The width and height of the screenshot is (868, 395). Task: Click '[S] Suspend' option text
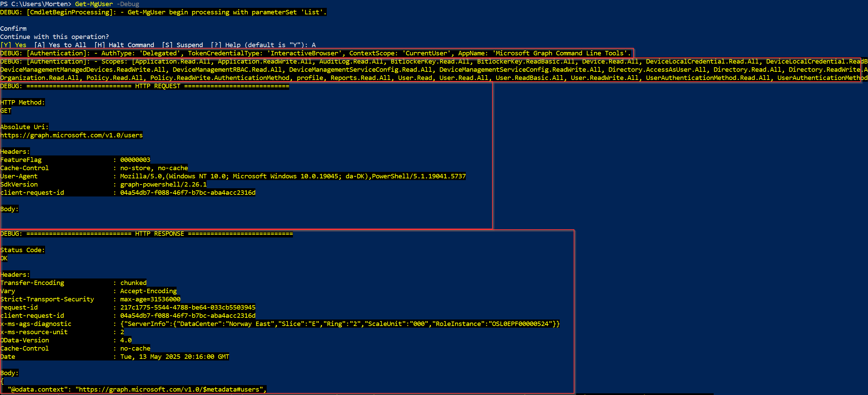tap(182, 45)
